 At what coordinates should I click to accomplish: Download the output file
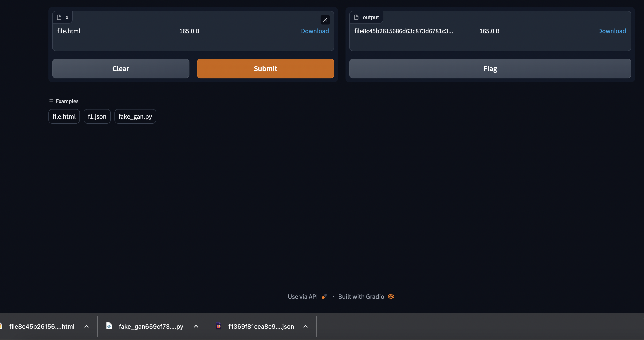coord(612,31)
